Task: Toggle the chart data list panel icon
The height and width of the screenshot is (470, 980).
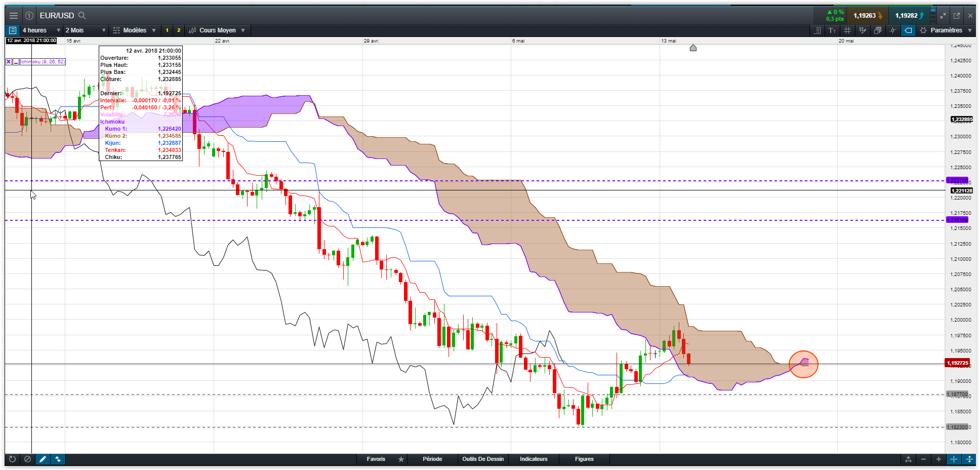Action: tap(13, 30)
